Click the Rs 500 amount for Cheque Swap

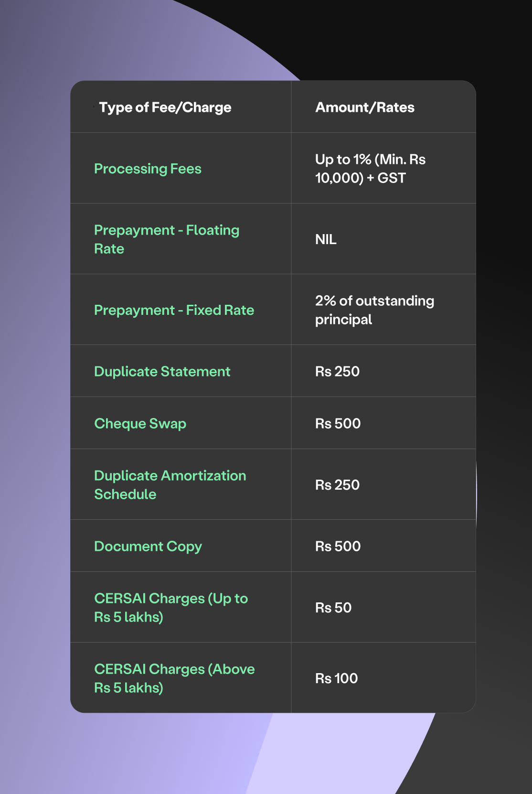pyautogui.click(x=338, y=424)
